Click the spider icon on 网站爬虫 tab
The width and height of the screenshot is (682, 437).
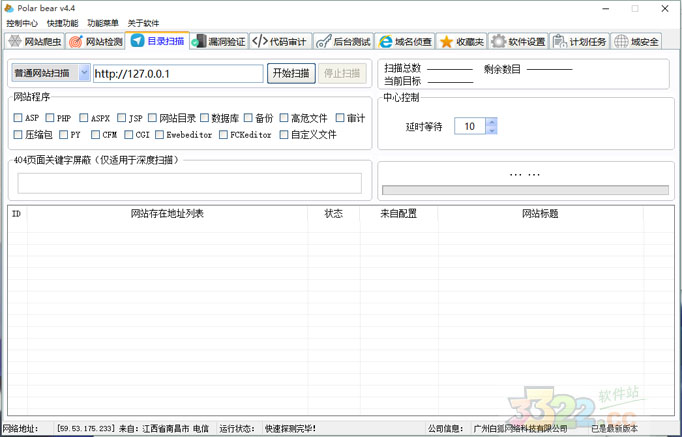tap(14, 42)
